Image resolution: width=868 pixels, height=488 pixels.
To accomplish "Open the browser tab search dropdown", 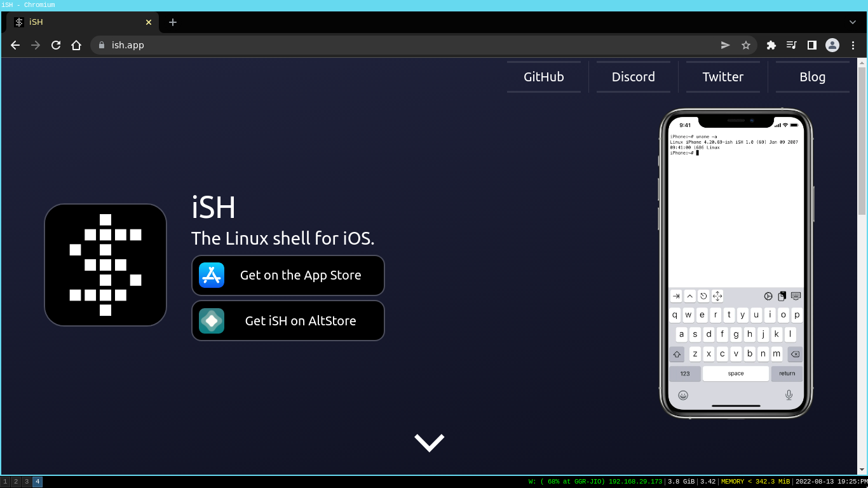I will (852, 22).
